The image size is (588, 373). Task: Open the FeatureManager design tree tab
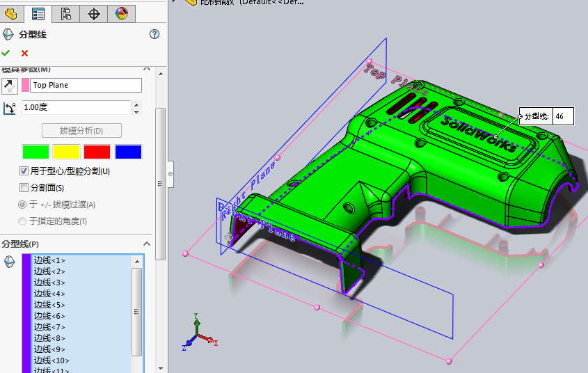11,14
